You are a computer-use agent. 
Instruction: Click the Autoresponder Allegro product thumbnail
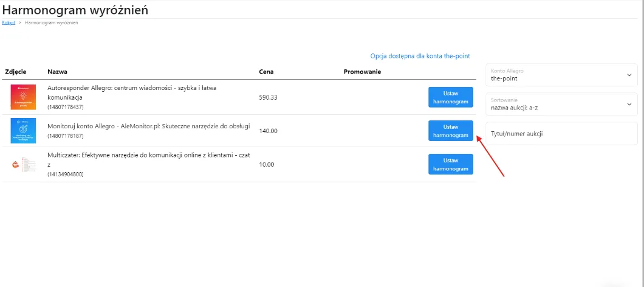click(23, 97)
